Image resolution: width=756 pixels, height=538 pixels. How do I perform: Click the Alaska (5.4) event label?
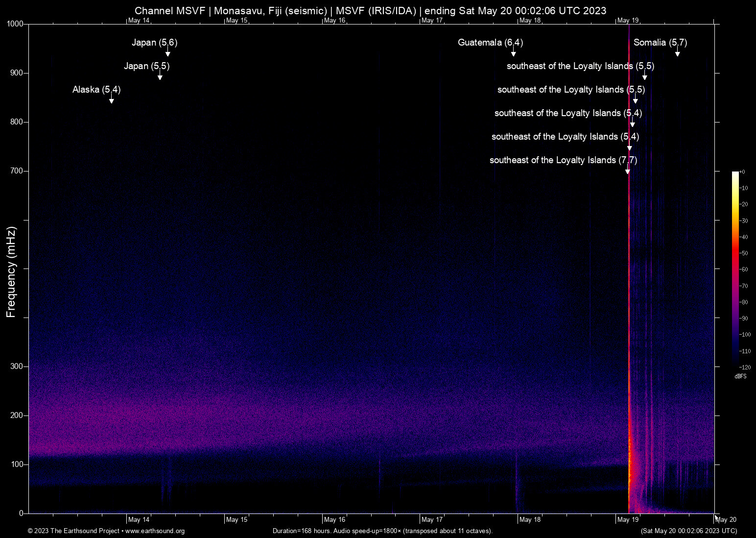[96, 90]
